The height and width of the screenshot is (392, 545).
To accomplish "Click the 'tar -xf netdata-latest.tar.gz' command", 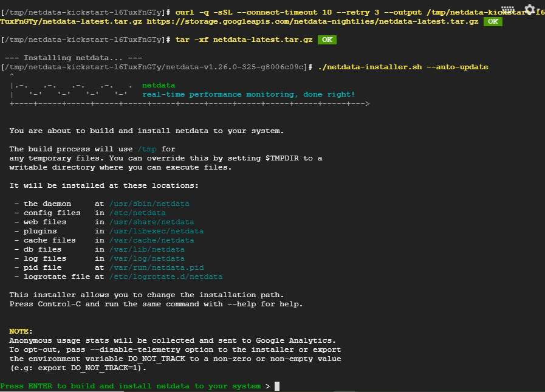I will click(244, 40).
